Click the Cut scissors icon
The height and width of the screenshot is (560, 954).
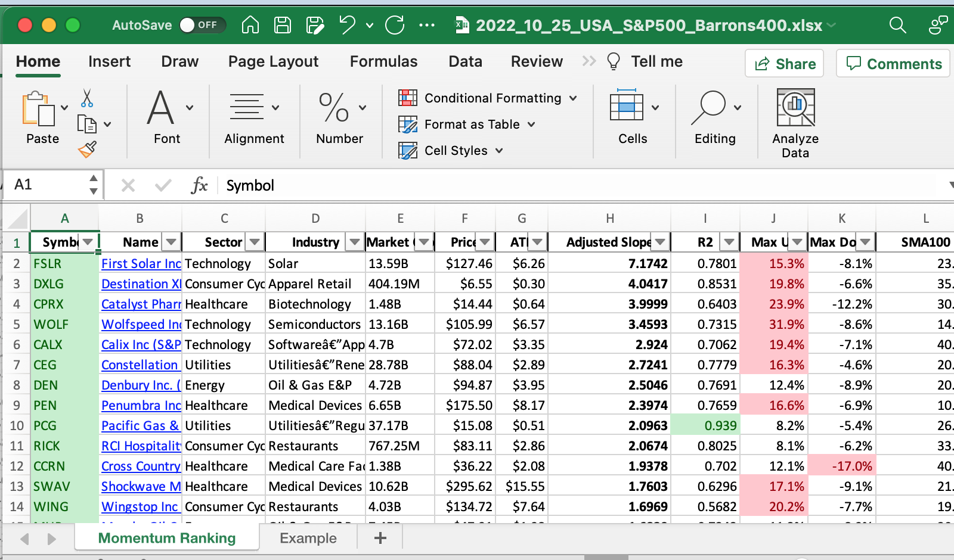[x=87, y=98]
